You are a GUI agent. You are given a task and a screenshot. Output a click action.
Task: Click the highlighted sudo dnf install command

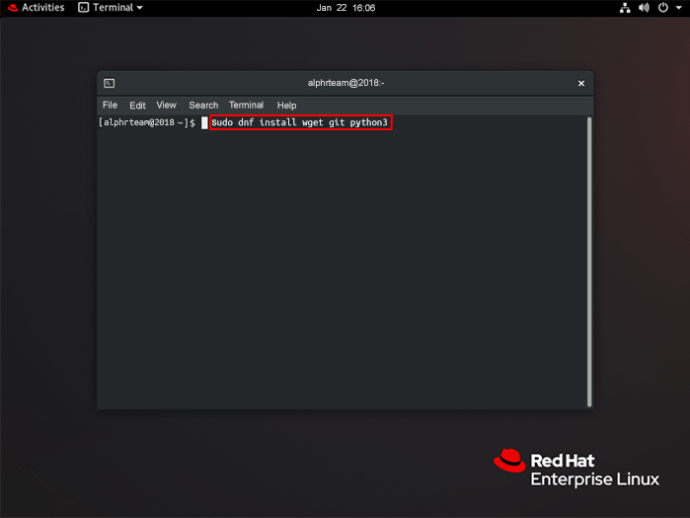coord(301,122)
